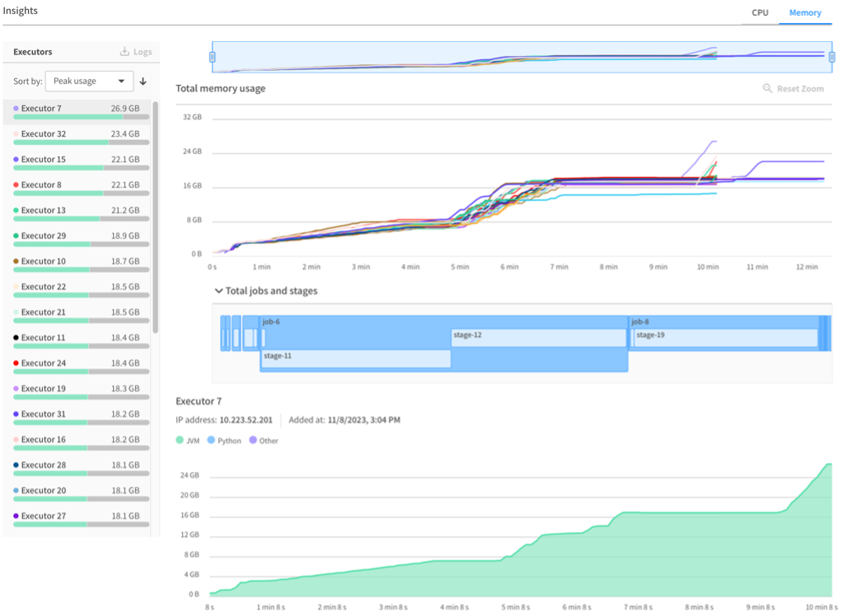Click the stage-12 bar in the timeline
Image resolution: width=843 pixels, height=616 pixels.
tap(538, 335)
